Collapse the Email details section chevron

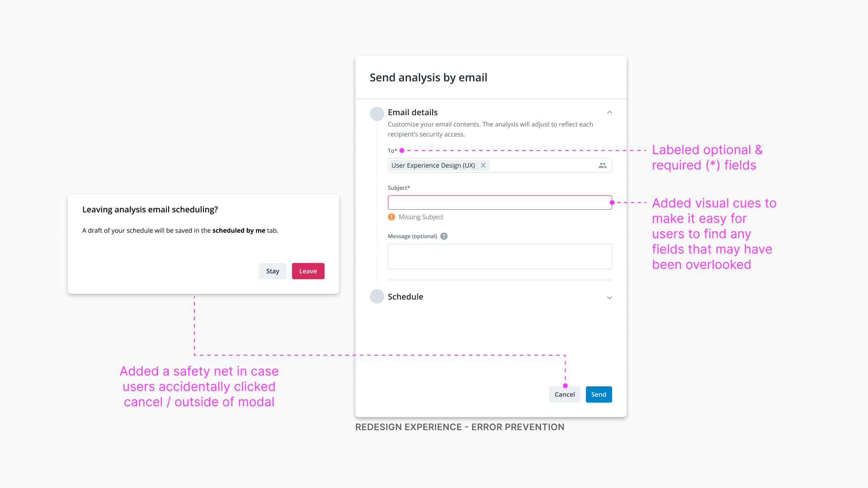[609, 113]
